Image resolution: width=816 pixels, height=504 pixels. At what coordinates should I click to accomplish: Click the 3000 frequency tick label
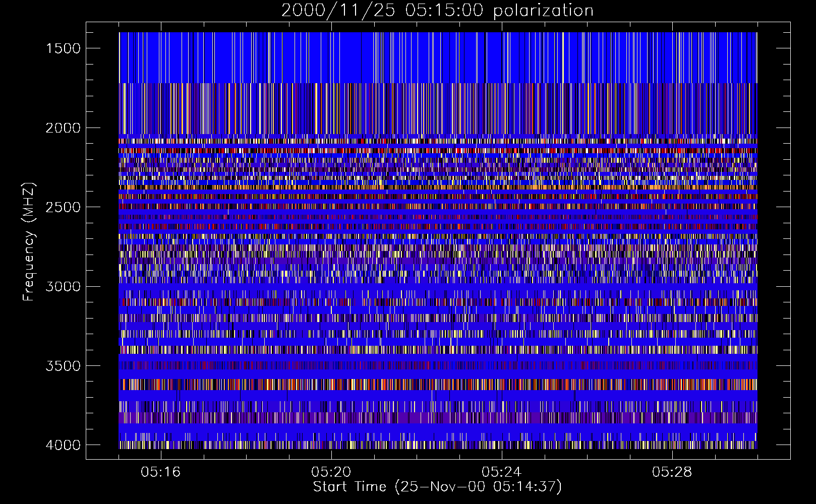63,286
